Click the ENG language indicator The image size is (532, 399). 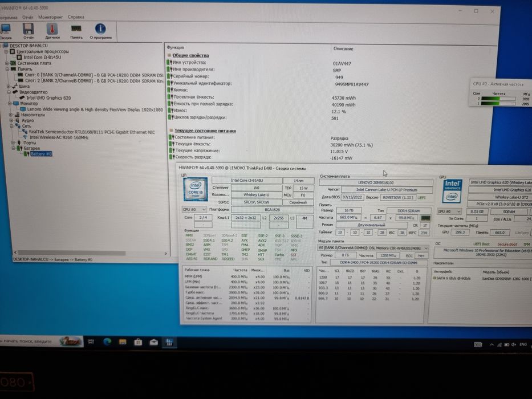coord(523,344)
